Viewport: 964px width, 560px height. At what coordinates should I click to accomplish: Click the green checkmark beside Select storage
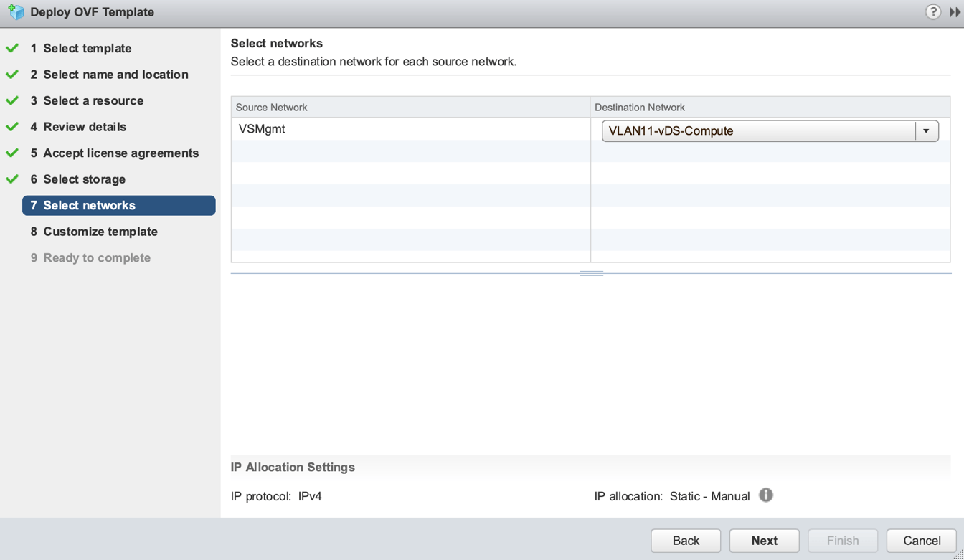click(12, 179)
